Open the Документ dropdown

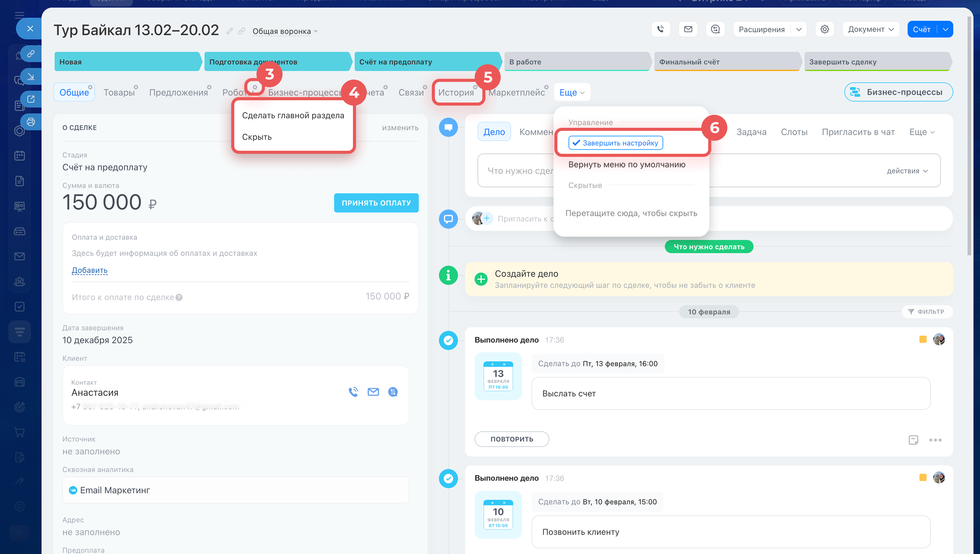click(871, 29)
